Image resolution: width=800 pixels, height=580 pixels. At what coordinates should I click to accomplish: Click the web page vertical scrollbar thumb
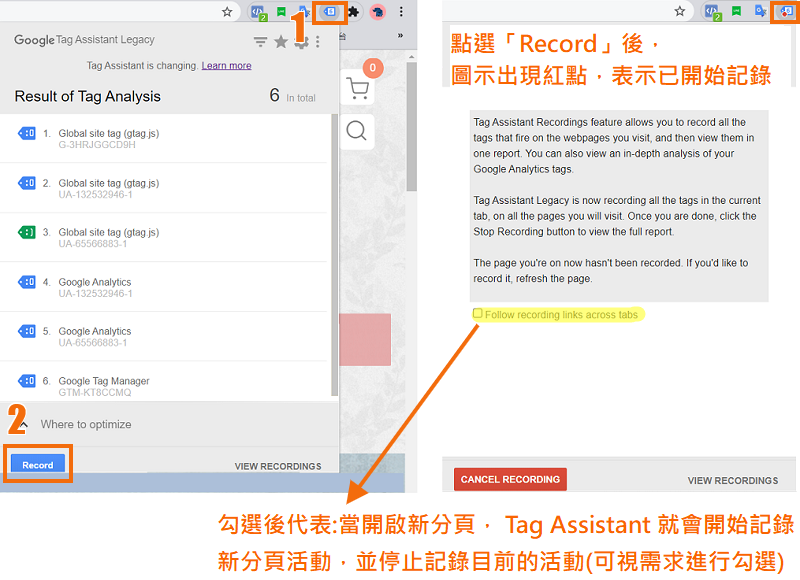click(412, 127)
